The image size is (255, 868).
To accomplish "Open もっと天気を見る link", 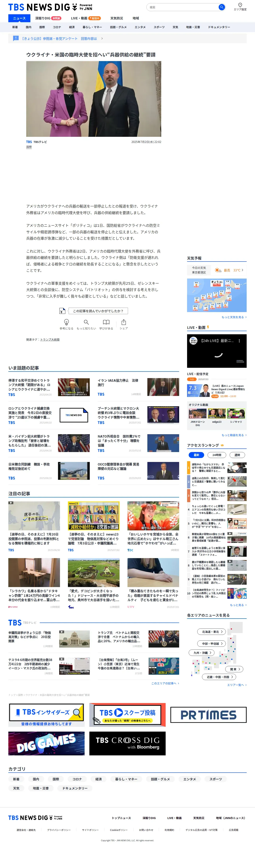I will click(234, 317).
